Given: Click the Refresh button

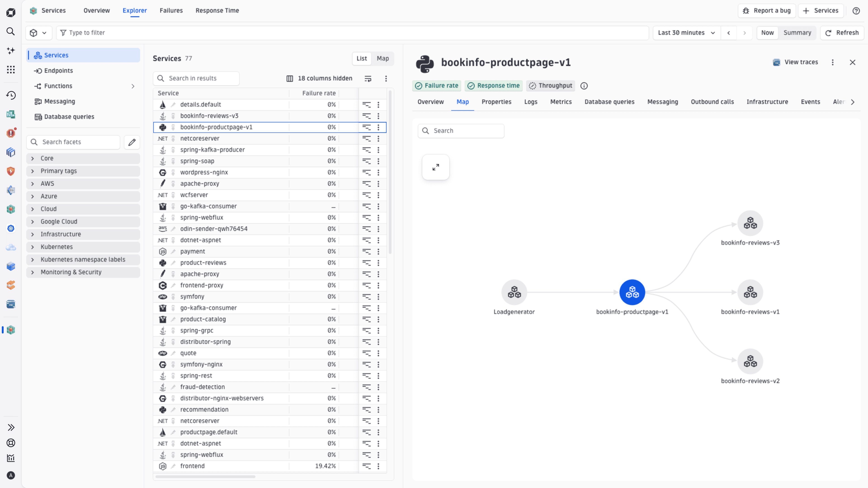Looking at the screenshot, I should point(842,33).
